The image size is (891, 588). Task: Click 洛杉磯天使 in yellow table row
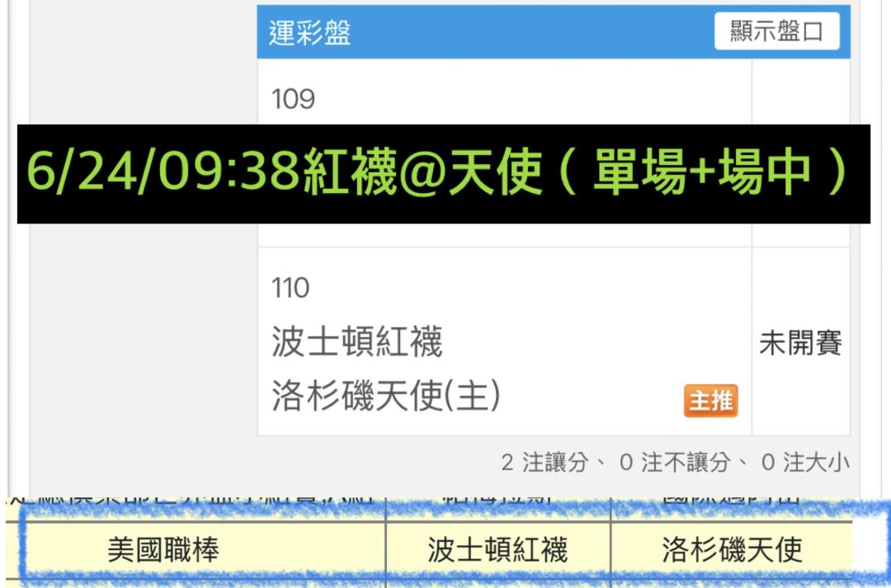click(732, 550)
